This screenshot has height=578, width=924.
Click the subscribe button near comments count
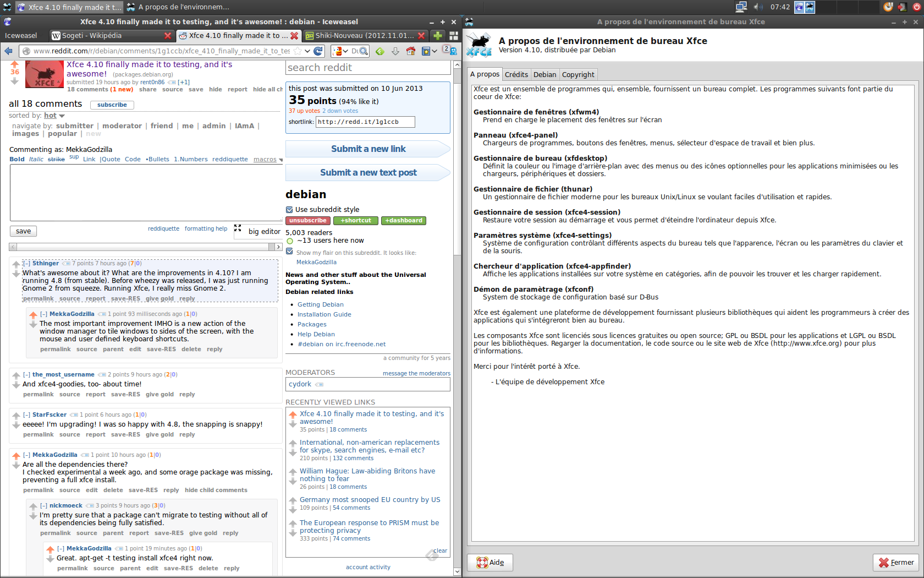112,105
